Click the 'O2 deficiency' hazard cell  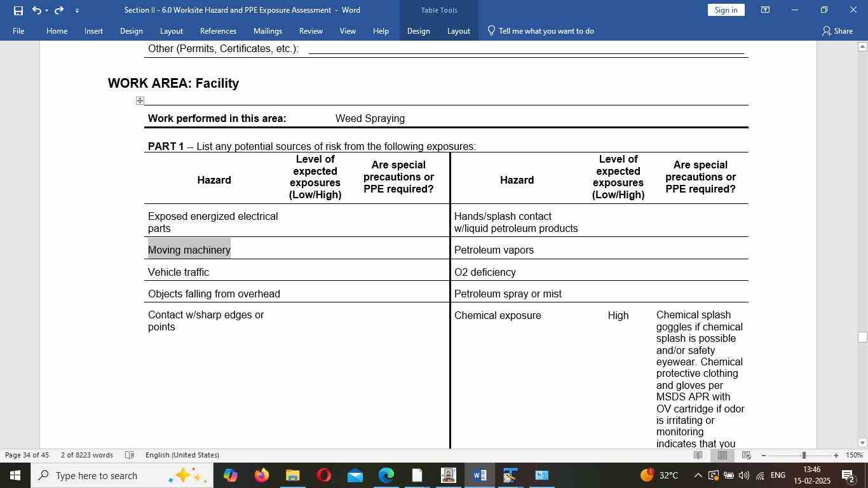pos(485,272)
